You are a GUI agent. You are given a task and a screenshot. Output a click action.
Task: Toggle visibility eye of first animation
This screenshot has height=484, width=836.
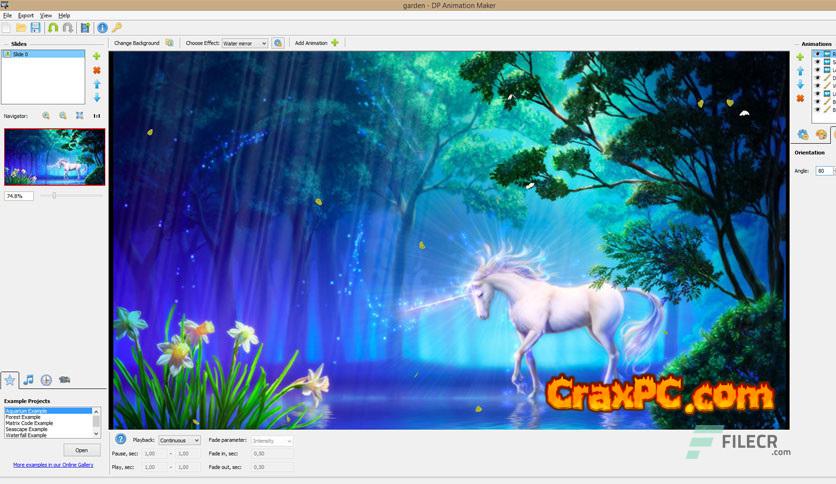pyautogui.click(x=817, y=54)
